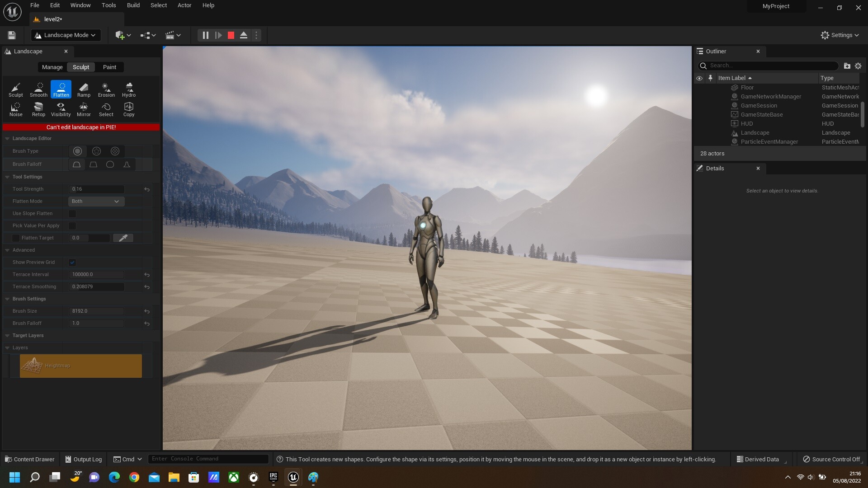Reset Tool Strength to default
This screenshot has width=868, height=488.
tap(147, 189)
